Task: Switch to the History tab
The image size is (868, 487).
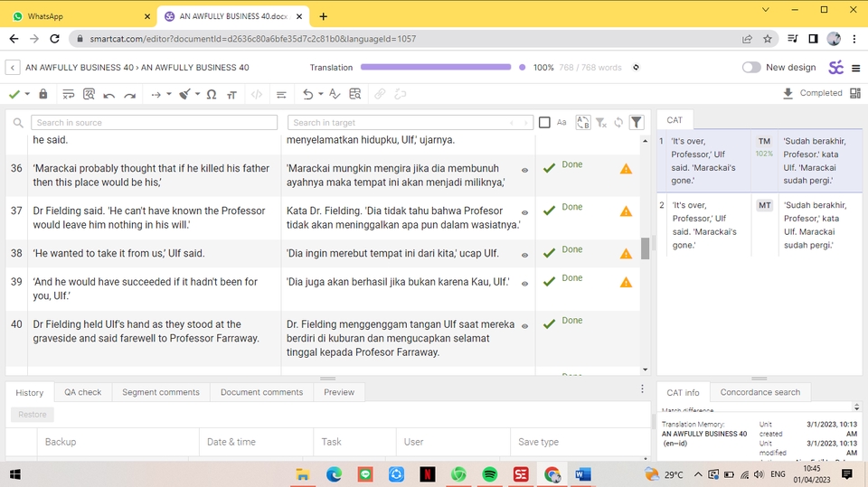Action: tap(29, 392)
